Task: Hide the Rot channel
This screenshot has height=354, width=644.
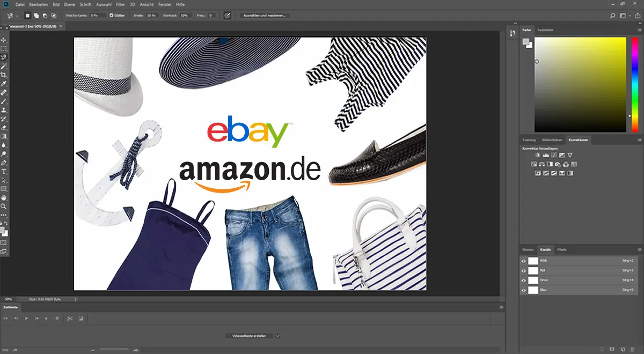Action: coord(523,270)
